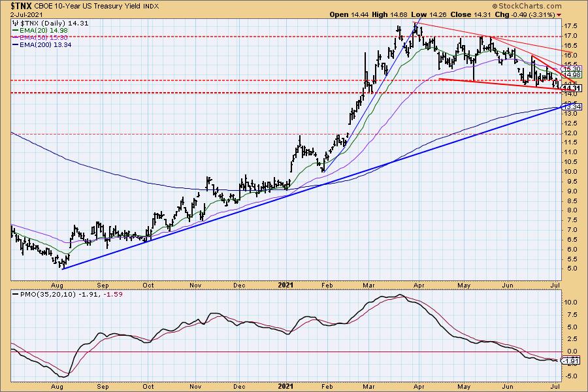Viewport: 588px width, 392px height.
Task: Open the StockCharts.com watermark link
Action: tap(527, 6)
